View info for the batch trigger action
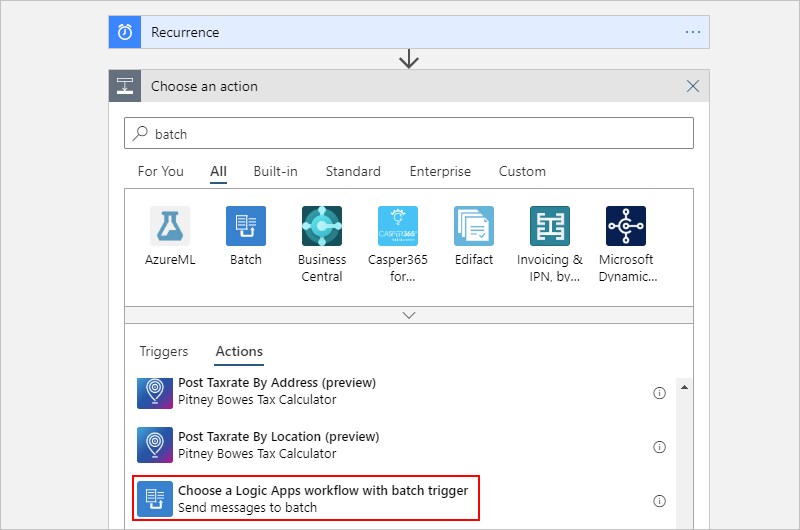800x530 pixels. (x=659, y=501)
